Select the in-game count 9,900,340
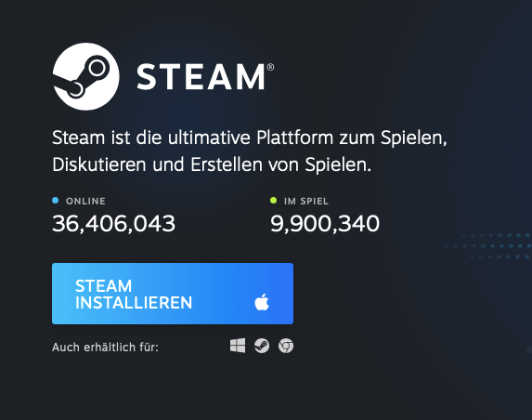Viewport: 532px width, 420px height. (325, 224)
